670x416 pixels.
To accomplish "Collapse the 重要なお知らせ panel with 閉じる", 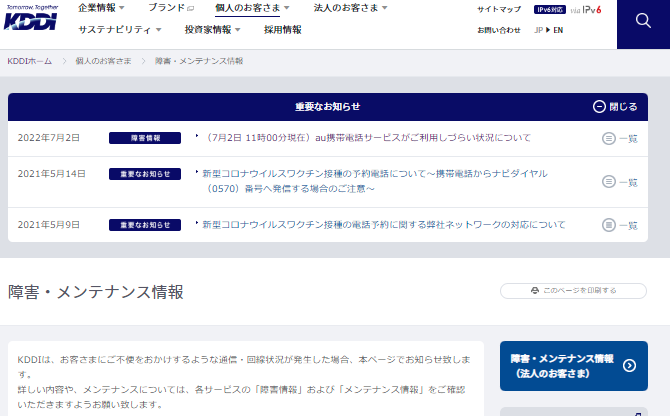I will (x=615, y=106).
